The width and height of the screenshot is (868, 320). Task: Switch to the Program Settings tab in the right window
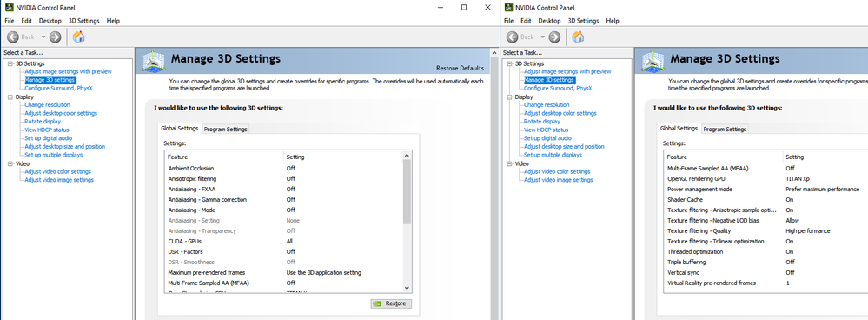click(x=725, y=129)
